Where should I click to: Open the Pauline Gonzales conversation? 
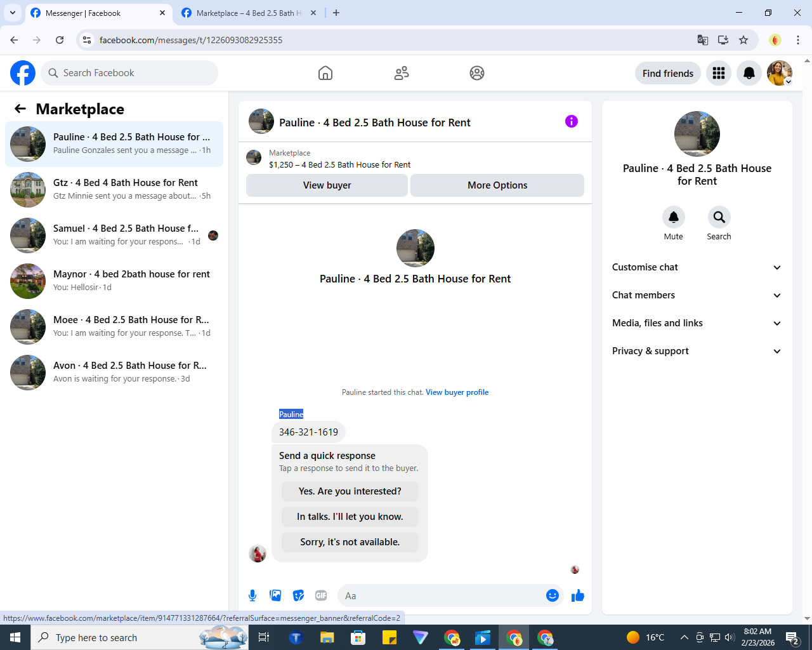114,144
